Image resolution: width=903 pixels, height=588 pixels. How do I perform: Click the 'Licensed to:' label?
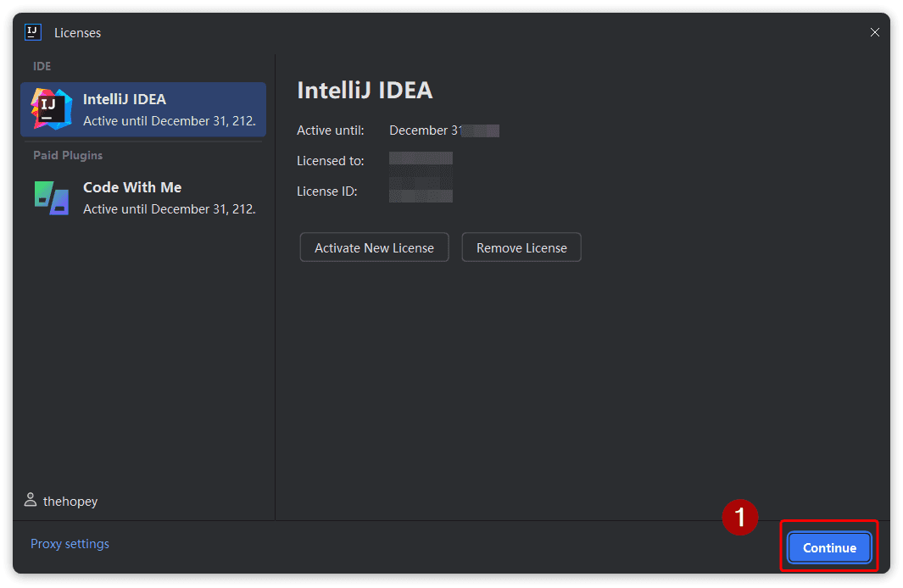pos(331,161)
